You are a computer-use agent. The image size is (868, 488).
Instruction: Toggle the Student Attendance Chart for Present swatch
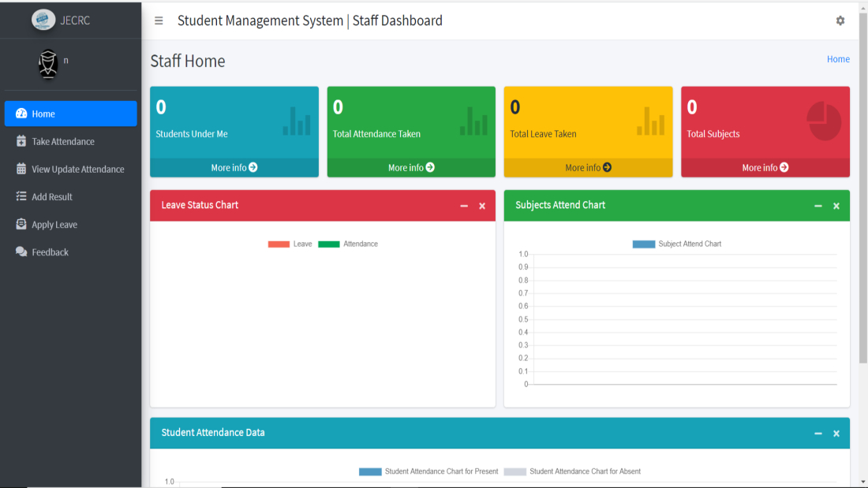click(370, 471)
